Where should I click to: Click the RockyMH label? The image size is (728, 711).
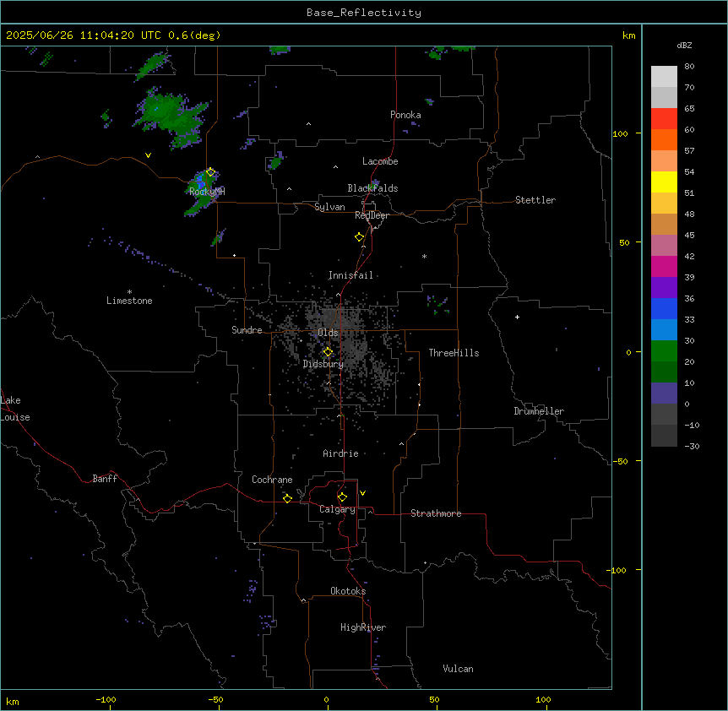(x=207, y=192)
